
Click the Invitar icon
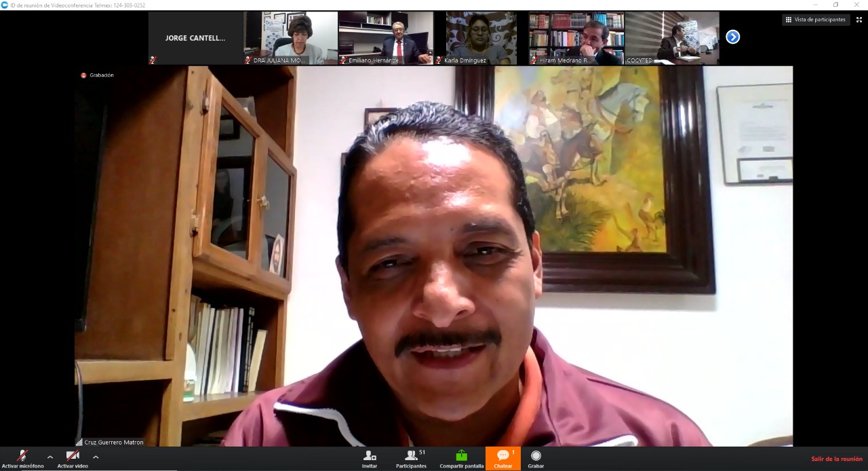tap(370, 455)
